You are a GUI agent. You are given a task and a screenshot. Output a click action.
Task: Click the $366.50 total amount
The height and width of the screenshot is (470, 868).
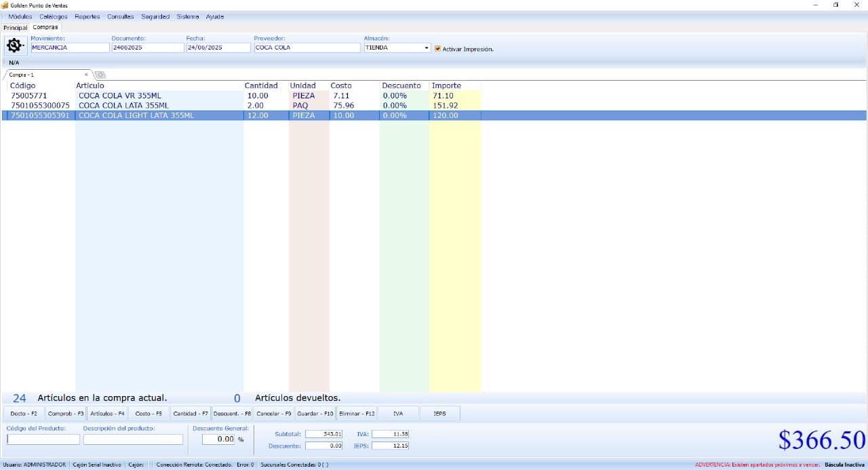(x=822, y=440)
